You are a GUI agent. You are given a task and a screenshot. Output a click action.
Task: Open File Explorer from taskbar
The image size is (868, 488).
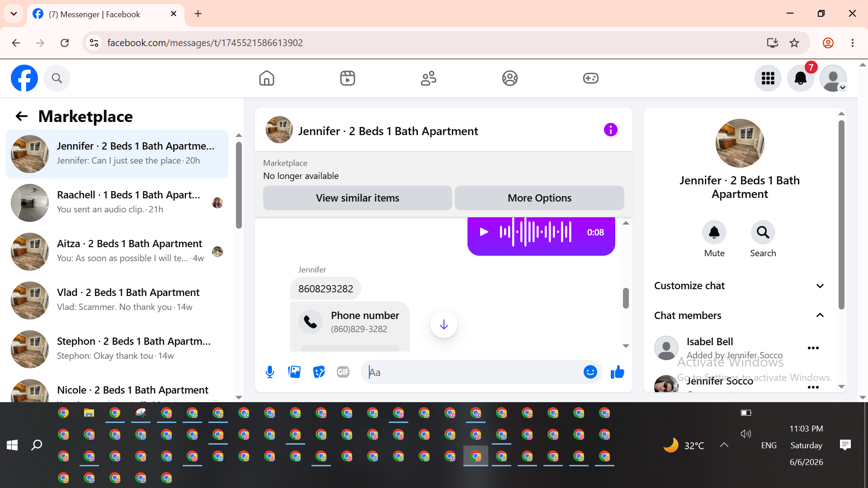[x=89, y=413]
